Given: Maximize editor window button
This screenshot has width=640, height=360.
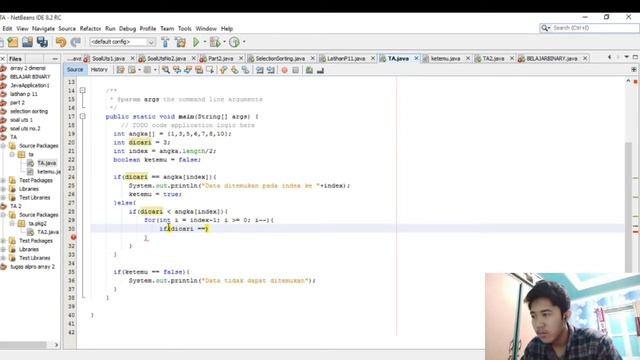Looking at the screenshot, I should click(x=635, y=58).
